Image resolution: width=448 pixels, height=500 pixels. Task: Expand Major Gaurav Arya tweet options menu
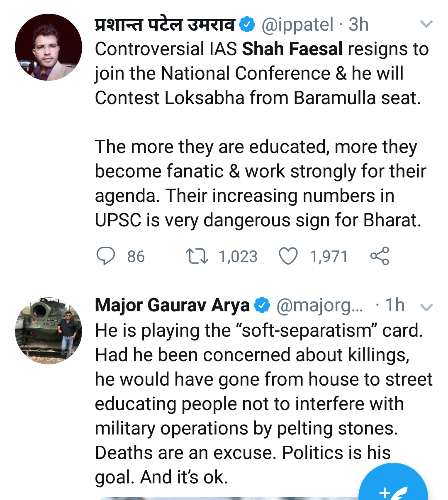click(x=426, y=307)
